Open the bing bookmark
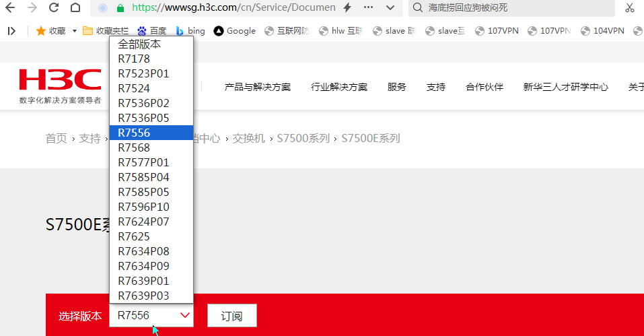Image resolution: width=644 pixels, height=336 pixels. click(x=190, y=31)
